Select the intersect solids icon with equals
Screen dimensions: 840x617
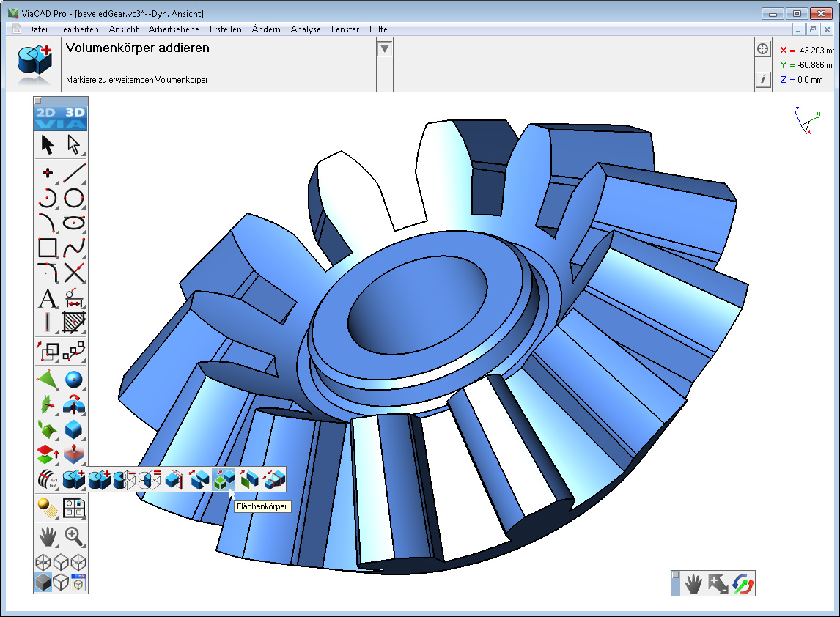click(x=149, y=479)
